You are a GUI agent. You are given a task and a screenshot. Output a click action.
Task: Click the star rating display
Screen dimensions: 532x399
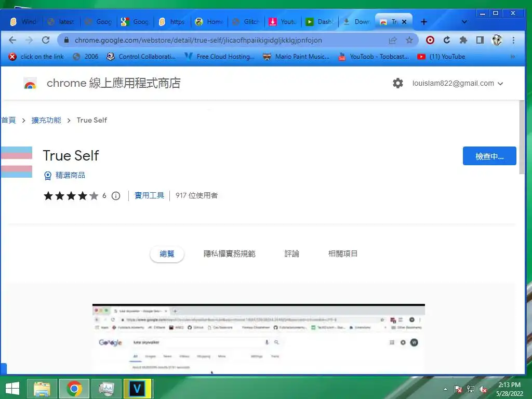click(71, 196)
